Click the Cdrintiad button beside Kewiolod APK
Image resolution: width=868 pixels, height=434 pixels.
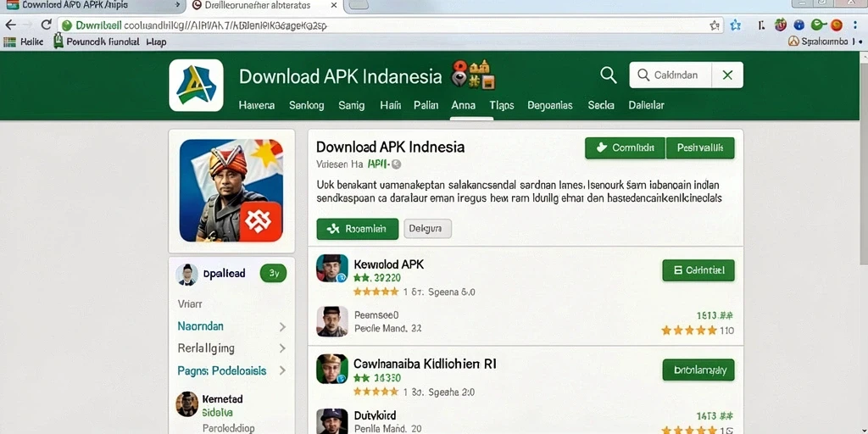pyautogui.click(x=698, y=270)
